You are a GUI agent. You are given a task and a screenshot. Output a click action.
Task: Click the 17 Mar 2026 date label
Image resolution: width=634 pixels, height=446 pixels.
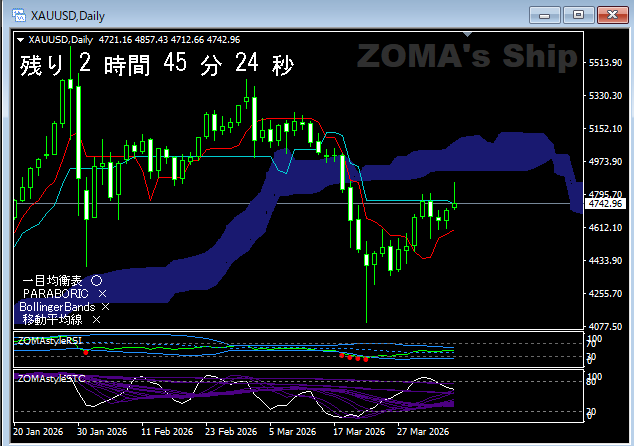(359, 432)
